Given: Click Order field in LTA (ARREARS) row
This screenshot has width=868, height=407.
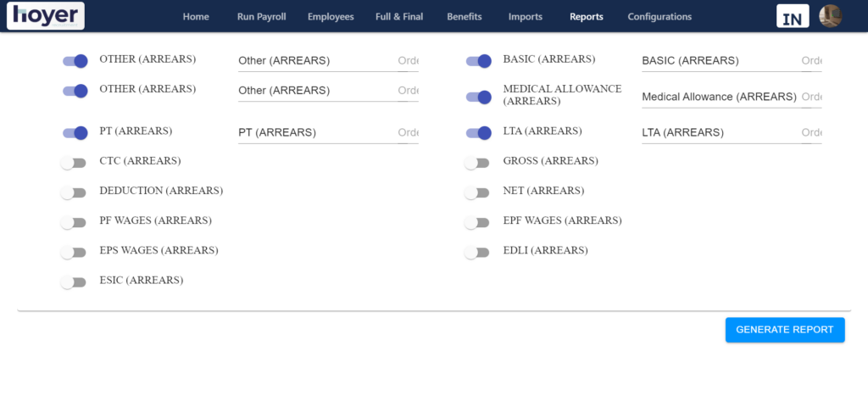Looking at the screenshot, I should coord(811,133).
